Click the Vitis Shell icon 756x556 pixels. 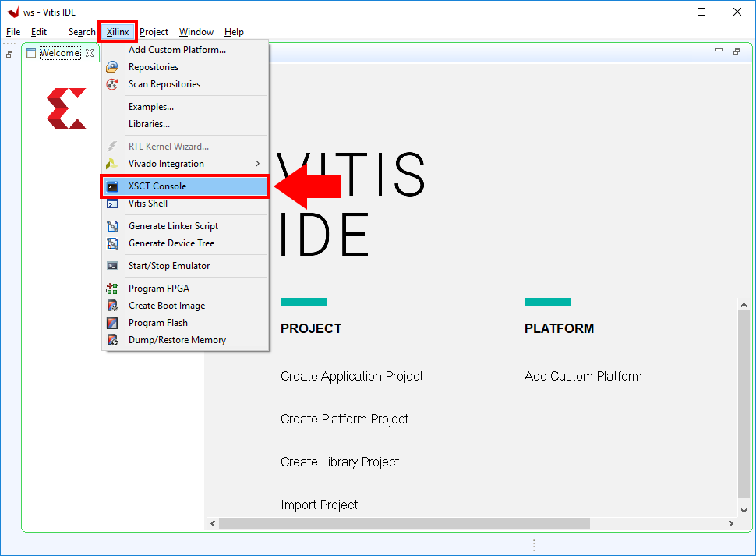point(112,204)
